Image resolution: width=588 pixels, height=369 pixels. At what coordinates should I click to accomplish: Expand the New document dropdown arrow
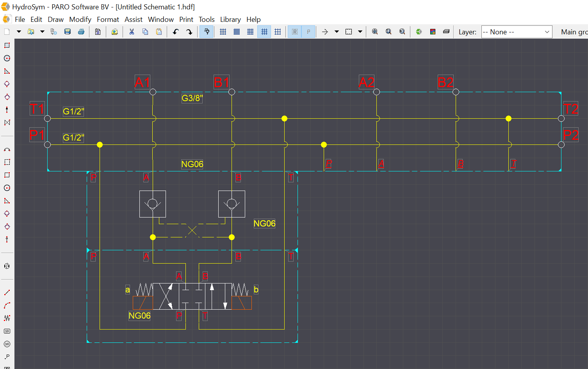[19, 32]
